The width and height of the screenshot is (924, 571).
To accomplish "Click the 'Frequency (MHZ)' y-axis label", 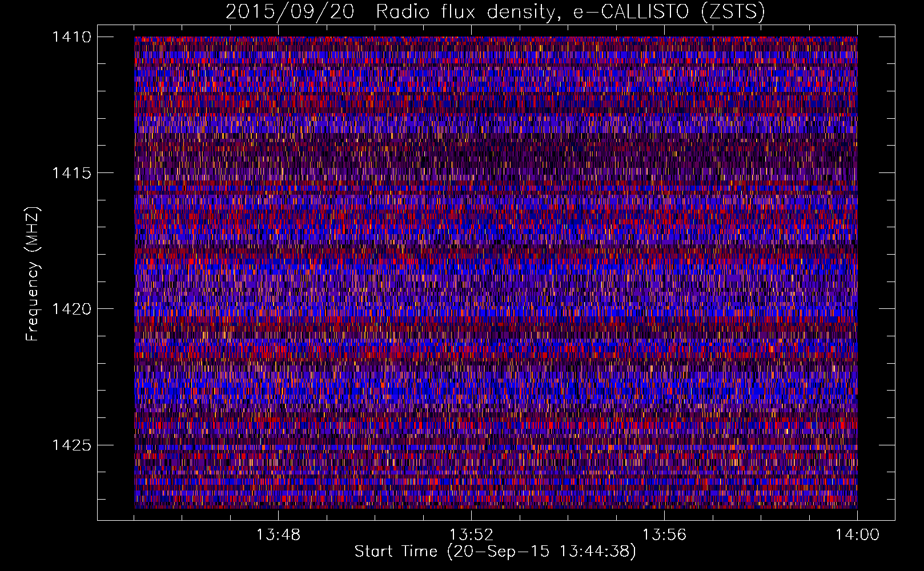I will [x=33, y=274].
